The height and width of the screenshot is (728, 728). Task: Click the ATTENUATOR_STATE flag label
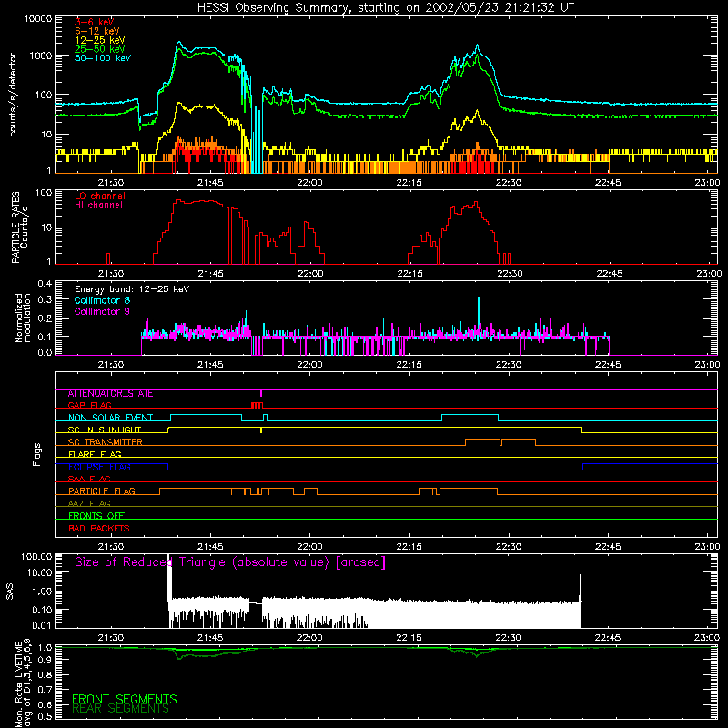(x=110, y=394)
